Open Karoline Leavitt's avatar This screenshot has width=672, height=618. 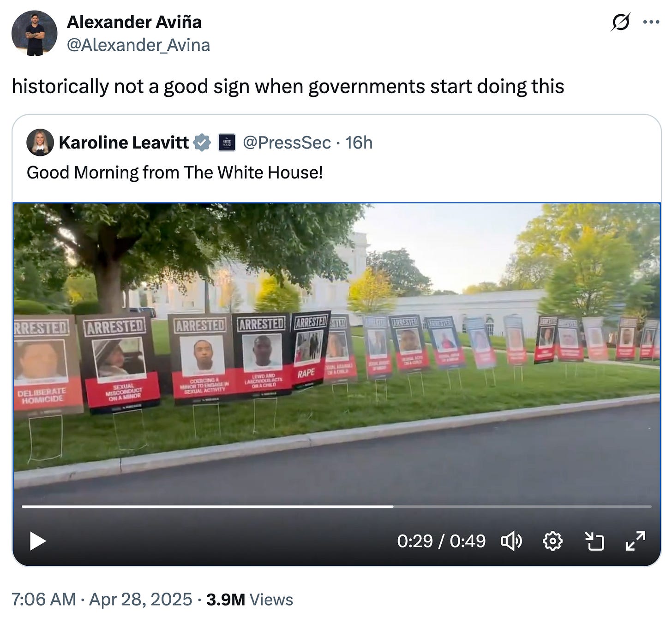pos(40,143)
